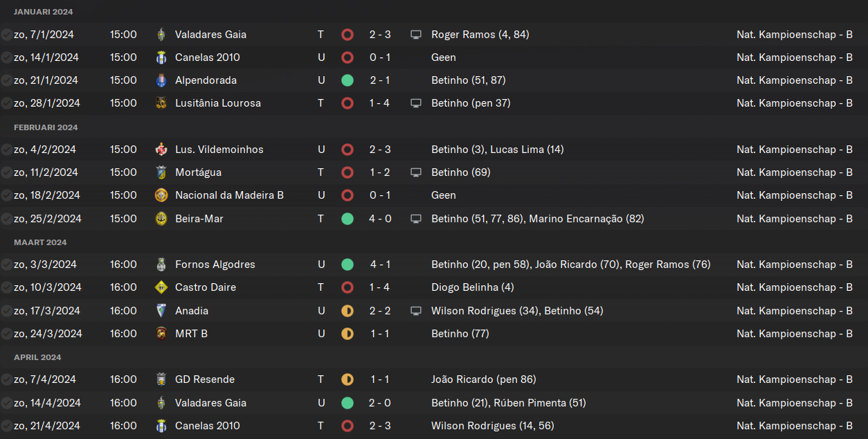Screen dimensions: 868x439
Task: Click the yellow draw indicator for the Anadia match
Action: point(347,311)
